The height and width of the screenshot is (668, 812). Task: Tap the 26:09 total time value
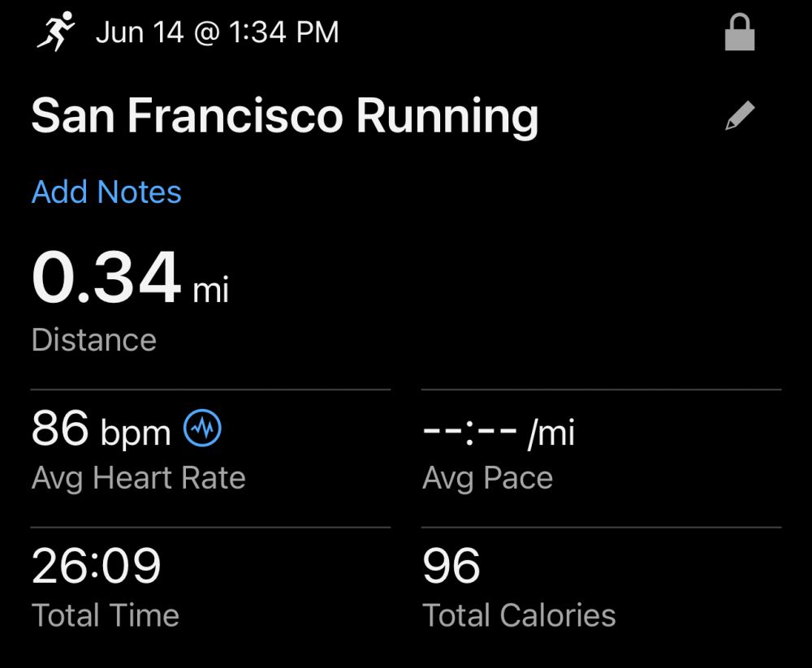(96, 566)
